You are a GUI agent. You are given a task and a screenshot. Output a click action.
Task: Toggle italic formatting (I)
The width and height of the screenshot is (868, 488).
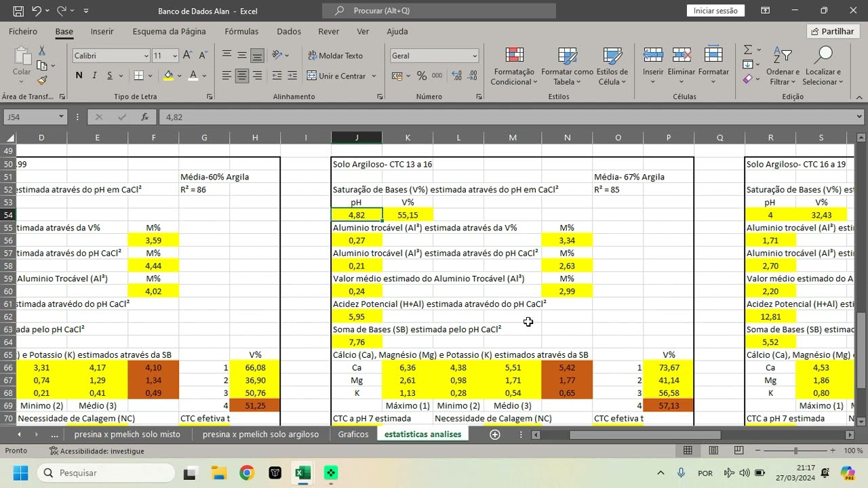94,76
